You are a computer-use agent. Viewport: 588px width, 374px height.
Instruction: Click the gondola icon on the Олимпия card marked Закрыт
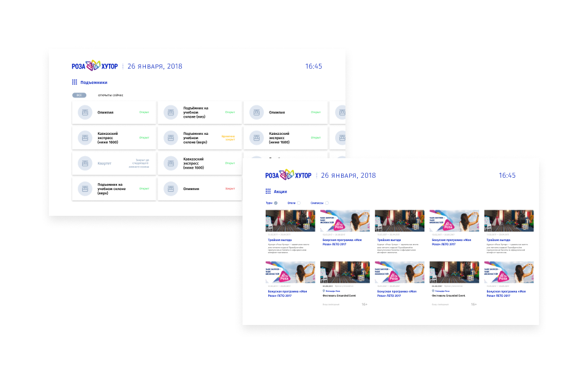tap(171, 189)
